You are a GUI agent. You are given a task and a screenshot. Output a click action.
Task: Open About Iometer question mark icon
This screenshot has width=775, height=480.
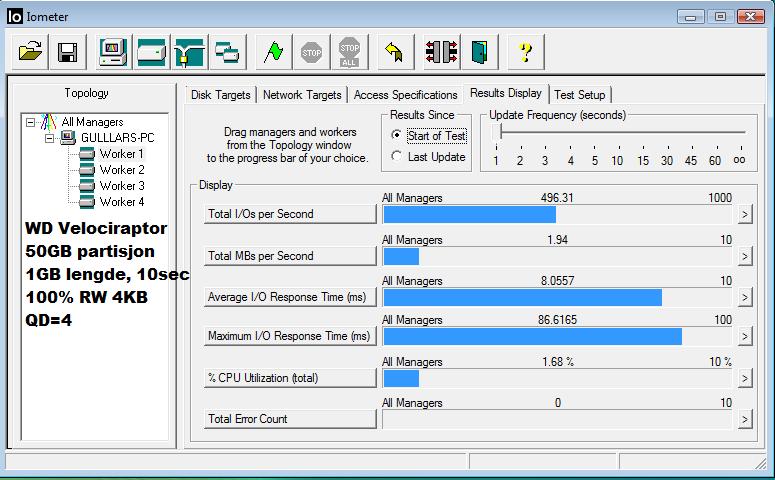[526, 51]
